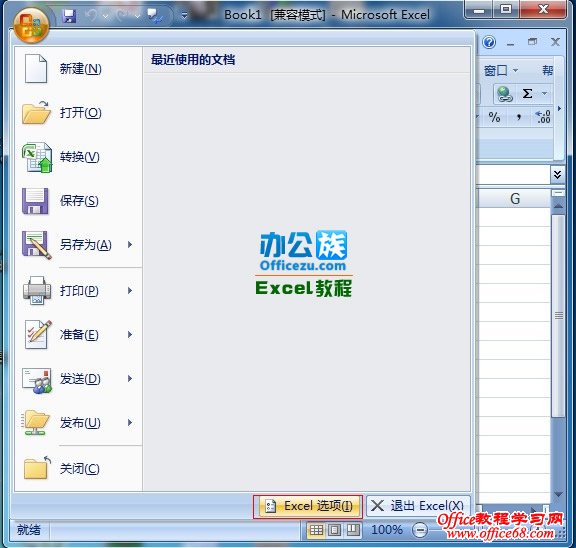Click the Prepare checklist-pencil icon

[37, 334]
